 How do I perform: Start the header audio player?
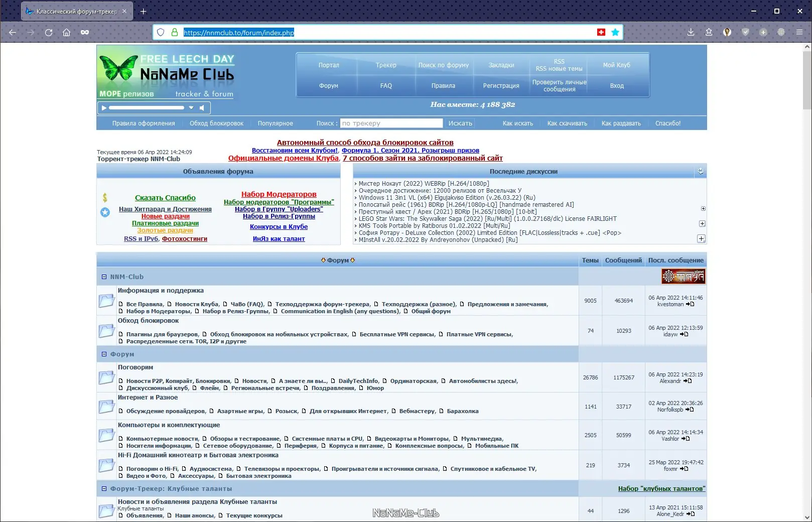pyautogui.click(x=104, y=107)
